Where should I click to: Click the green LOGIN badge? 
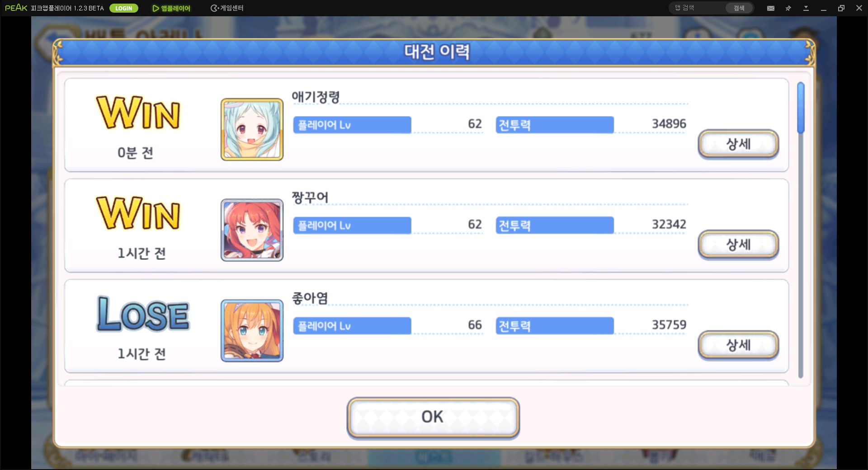123,8
